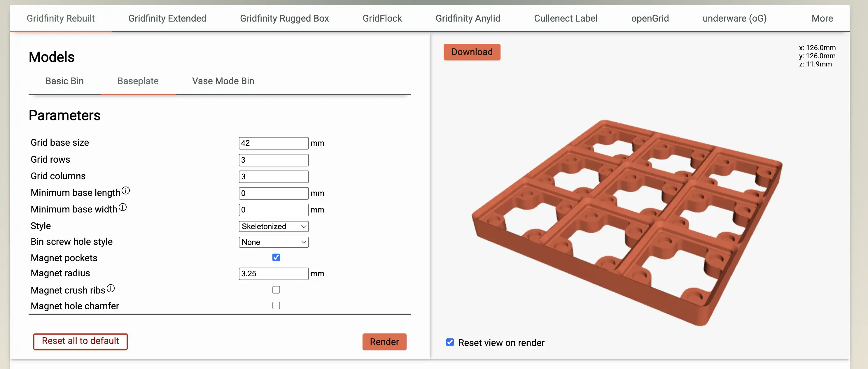868x369 pixels.
Task: Switch to the Vase Mode Bin tab
Action: [223, 81]
